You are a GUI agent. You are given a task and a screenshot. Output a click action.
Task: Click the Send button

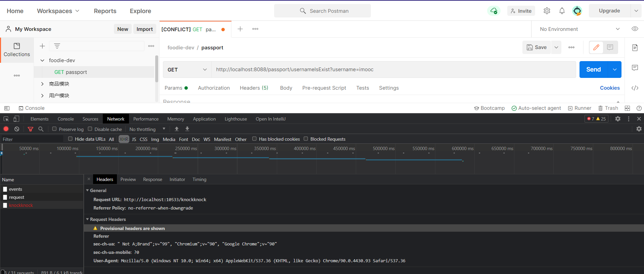click(594, 70)
